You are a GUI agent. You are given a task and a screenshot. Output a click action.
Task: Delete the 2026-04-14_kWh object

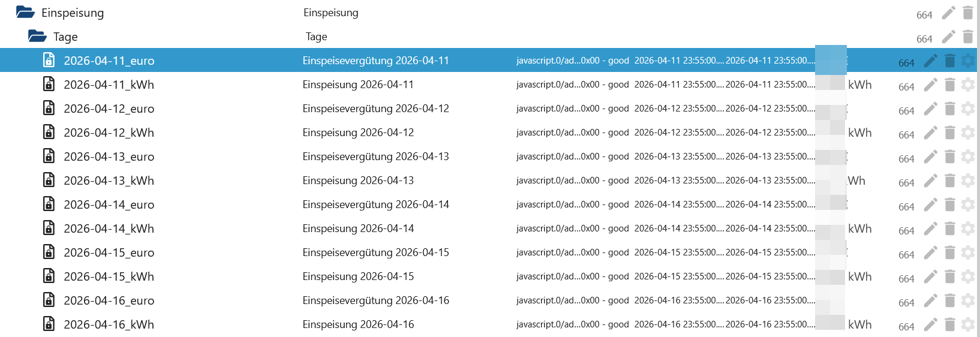point(949,228)
